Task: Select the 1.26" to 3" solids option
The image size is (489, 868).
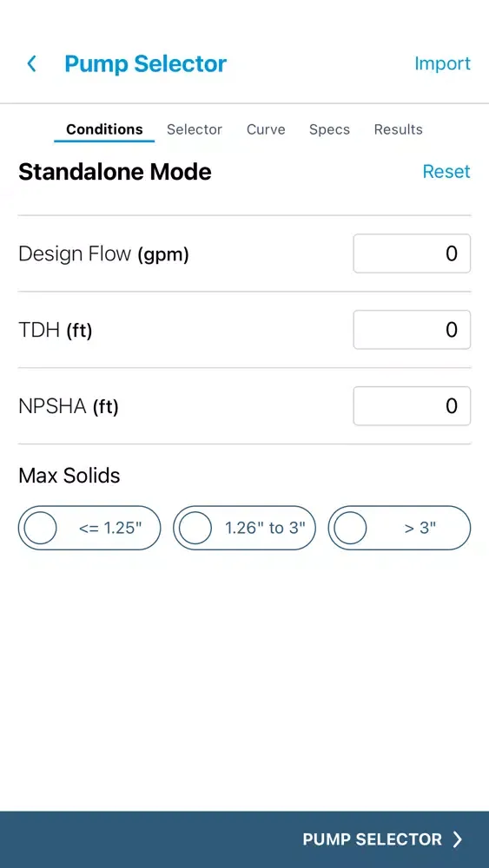Action: click(244, 528)
